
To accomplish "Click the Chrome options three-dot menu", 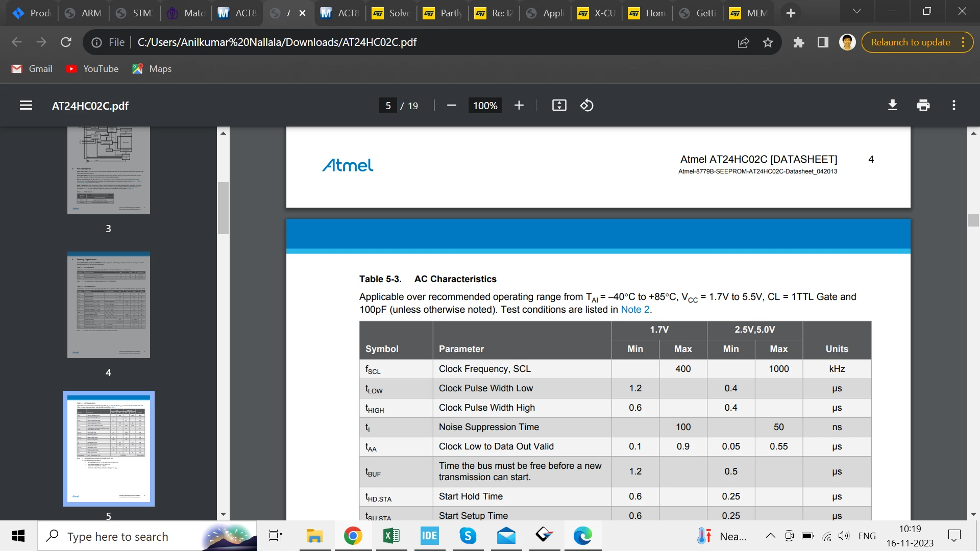I will pos(963,42).
